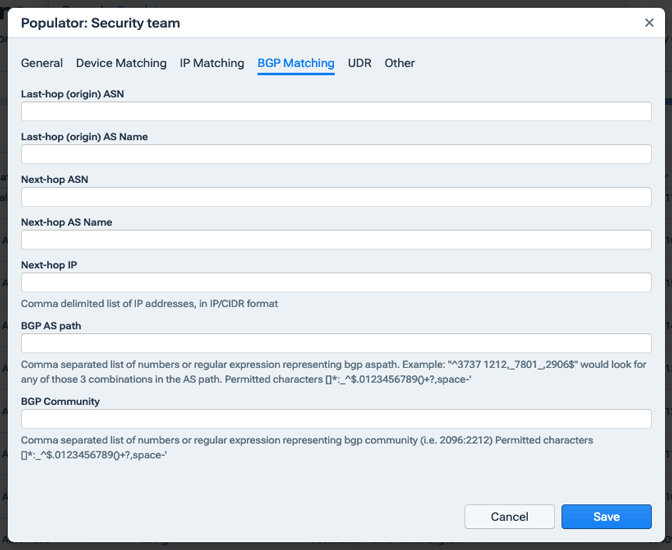Click the help text below BGP Community
672x550 pixels.
(307, 447)
